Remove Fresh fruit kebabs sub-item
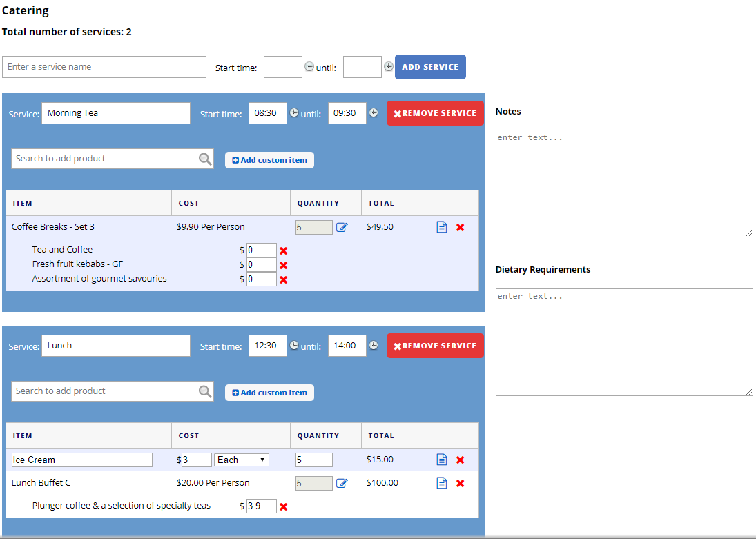Screen dimensions: 756x541 pos(283,265)
